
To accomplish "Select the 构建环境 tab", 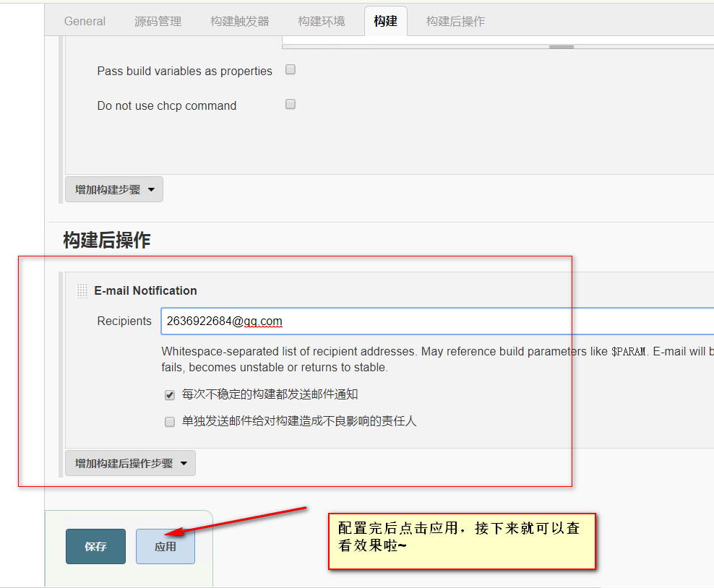I will point(322,21).
